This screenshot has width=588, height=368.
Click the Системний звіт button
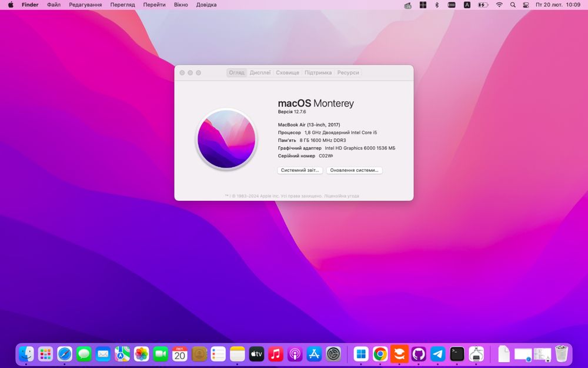click(x=300, y=170)
